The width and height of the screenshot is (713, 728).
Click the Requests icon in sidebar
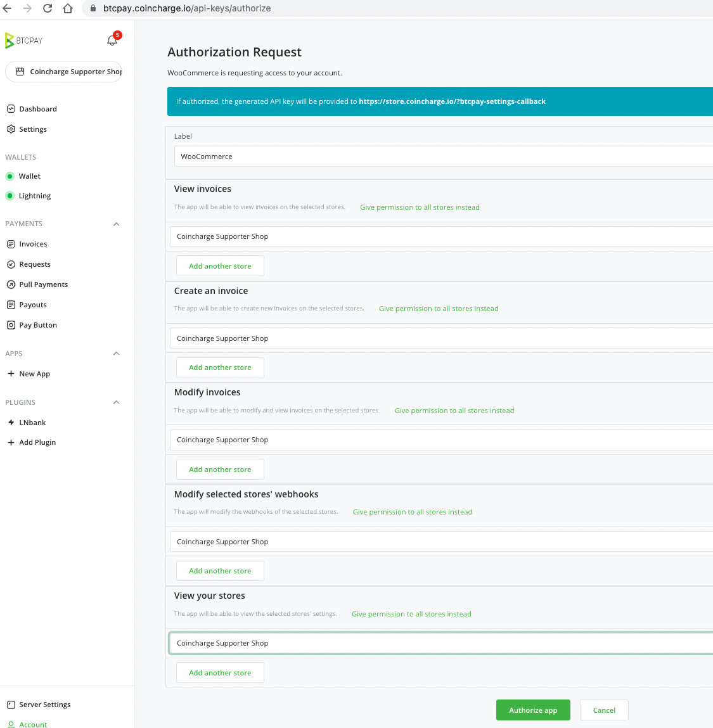(11, 265)
